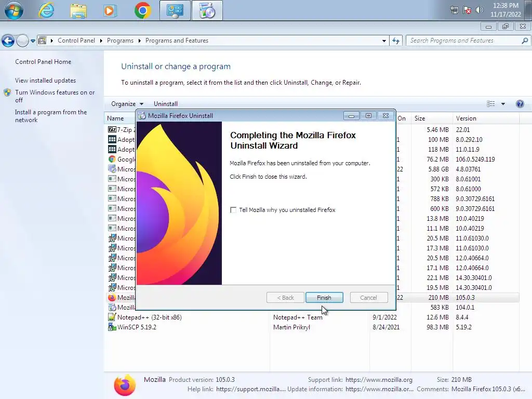Click the Back button in the wizard
This screenshot has height=399, width=532.
click(285, 298)
